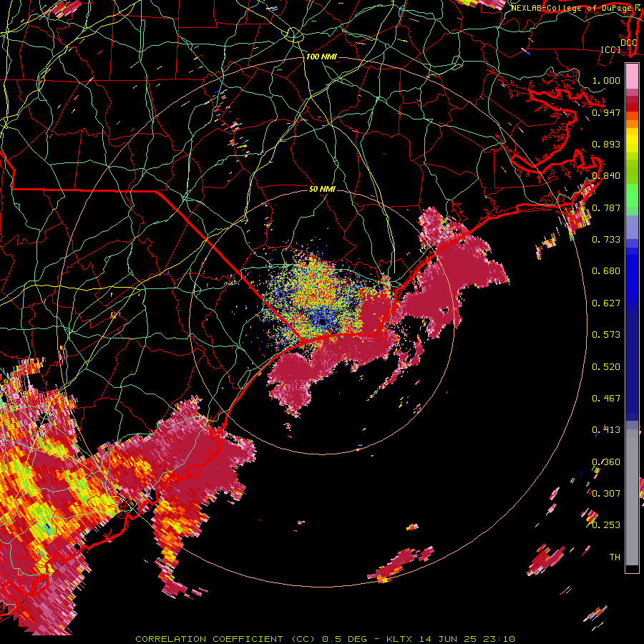
Task: Click the 0.360 legend value
Action: (x=606, y=462)
